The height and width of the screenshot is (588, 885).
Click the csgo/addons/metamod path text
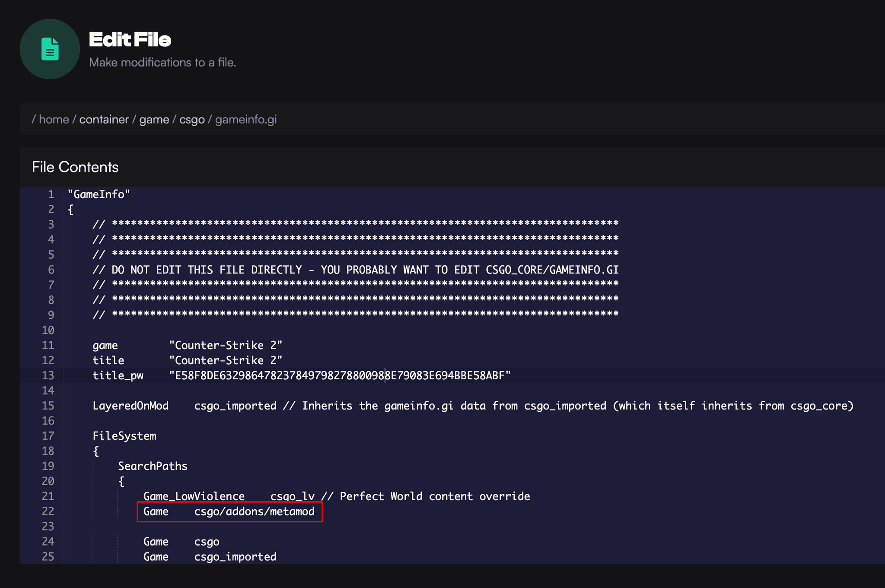click(254, 512)
